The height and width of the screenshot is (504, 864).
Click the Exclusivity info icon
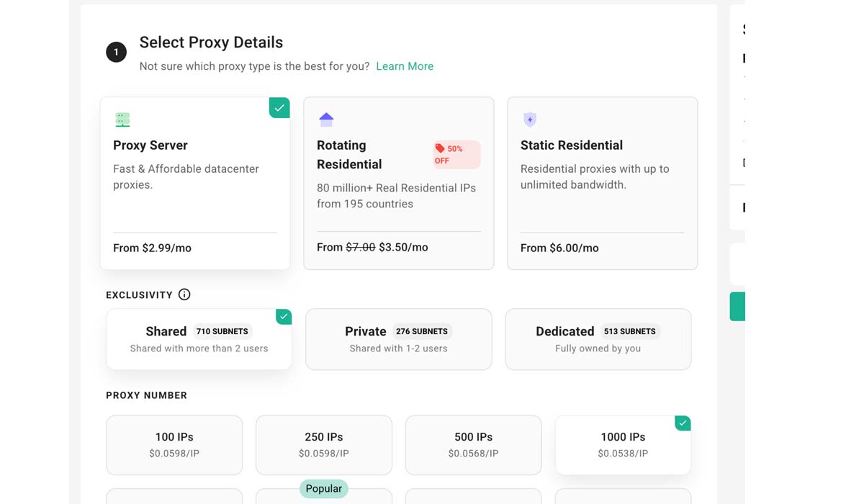(184, 294)
